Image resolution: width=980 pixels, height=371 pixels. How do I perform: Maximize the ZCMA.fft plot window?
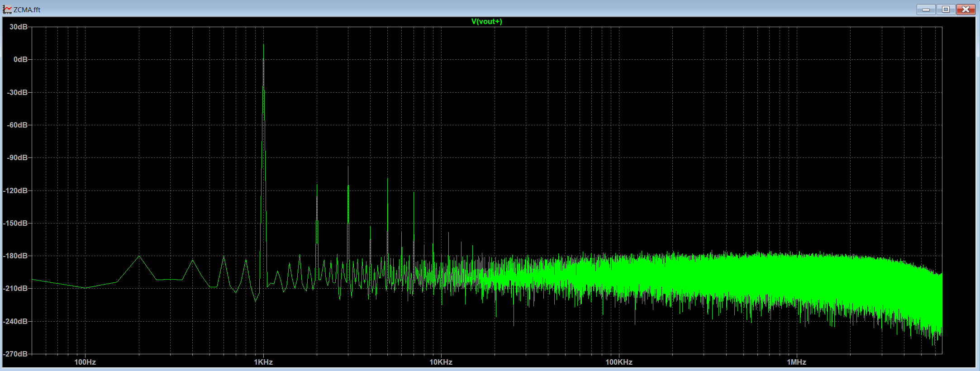(x=946, y=10)
